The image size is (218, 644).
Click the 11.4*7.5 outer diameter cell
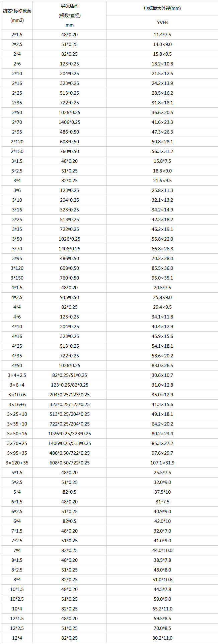[162, 35]
